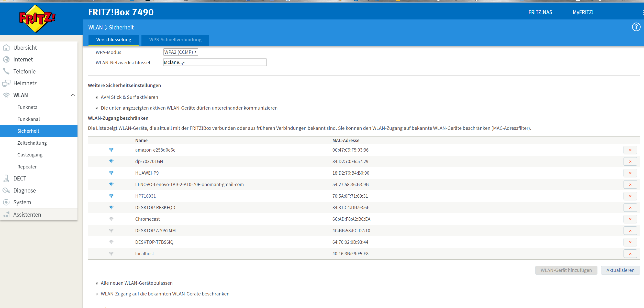Switch to the WPS-Schnellverbindung tab

point(175,40)
